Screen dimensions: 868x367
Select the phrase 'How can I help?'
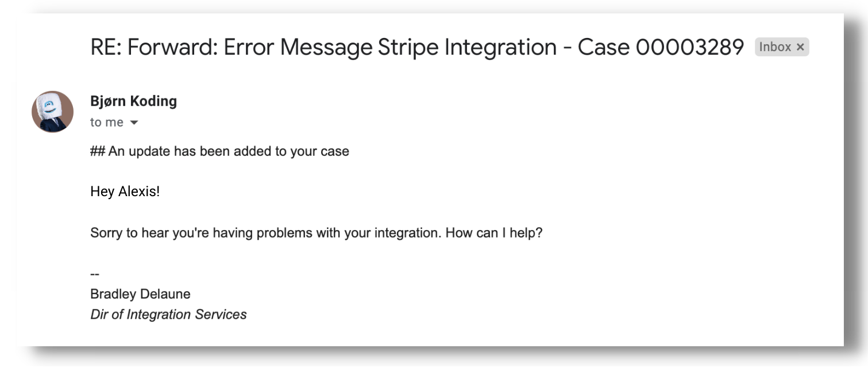(494, 233)
